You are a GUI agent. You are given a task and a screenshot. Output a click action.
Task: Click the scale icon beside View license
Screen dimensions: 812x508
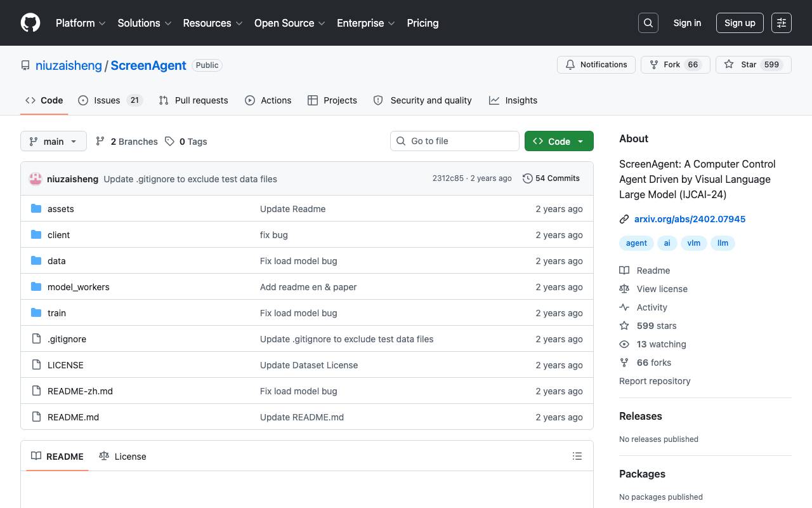(624, 289)
